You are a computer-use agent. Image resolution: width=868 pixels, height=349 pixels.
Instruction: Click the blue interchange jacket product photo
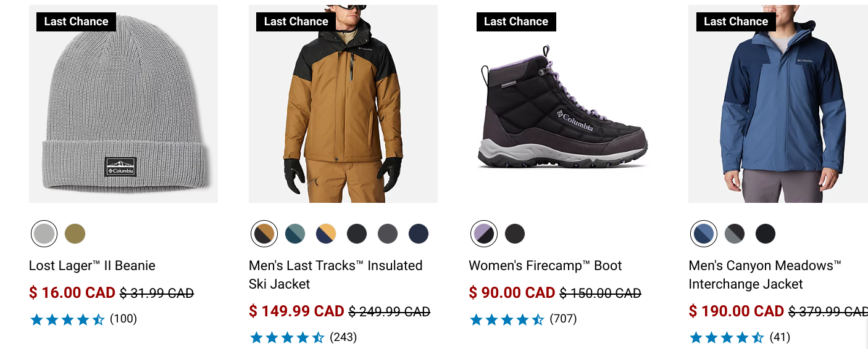pyautogui.click(x=778, y=104)
